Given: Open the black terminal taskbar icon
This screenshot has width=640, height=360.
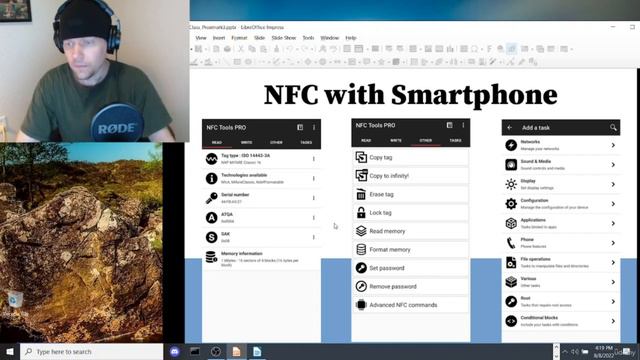Looking at the screenshot, I should tap(195, 351).
